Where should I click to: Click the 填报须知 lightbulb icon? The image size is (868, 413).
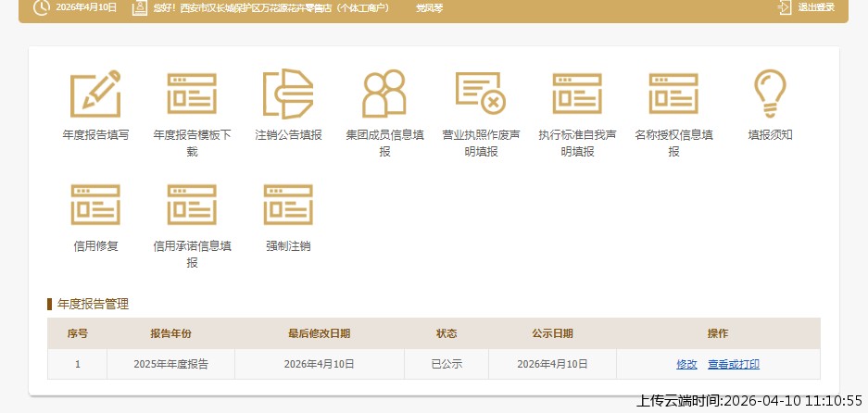click(770, 94)
